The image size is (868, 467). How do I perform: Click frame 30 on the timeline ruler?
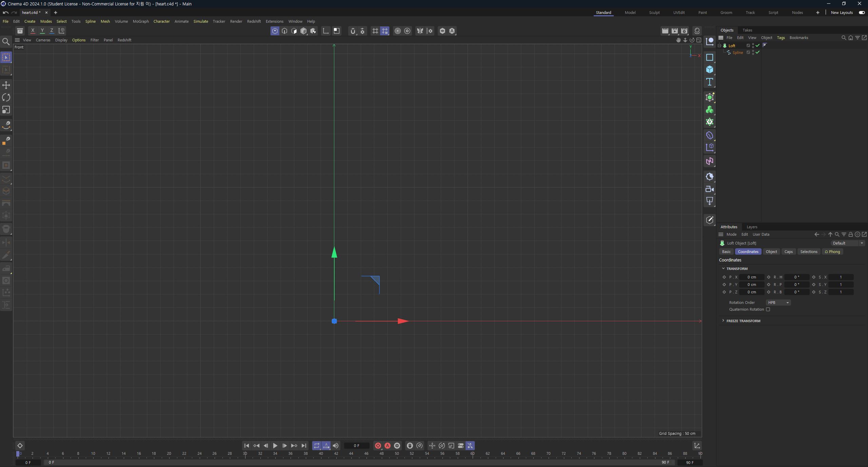pyautogui.click(x=245, y=453)
